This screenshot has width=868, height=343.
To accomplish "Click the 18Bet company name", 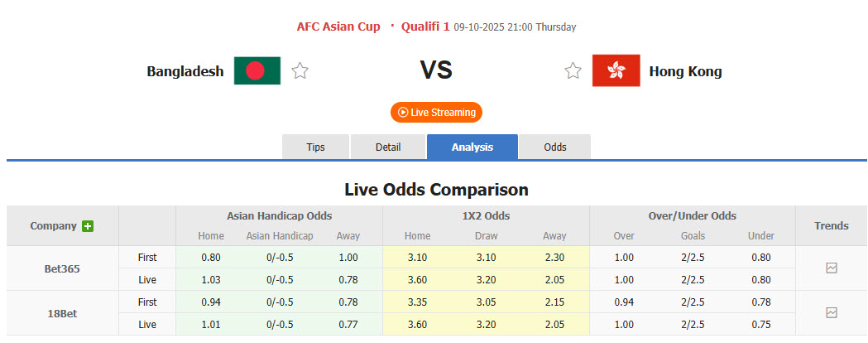I will pos(63,313).
